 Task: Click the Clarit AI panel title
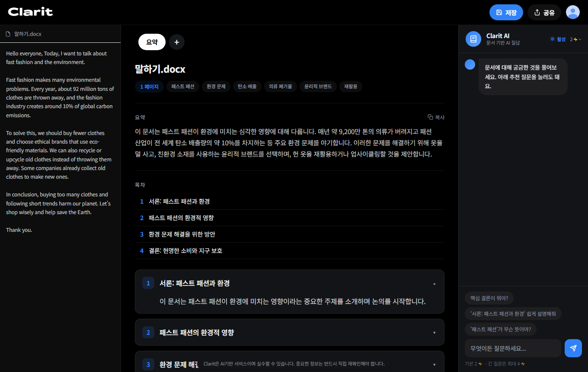(498, 36)
